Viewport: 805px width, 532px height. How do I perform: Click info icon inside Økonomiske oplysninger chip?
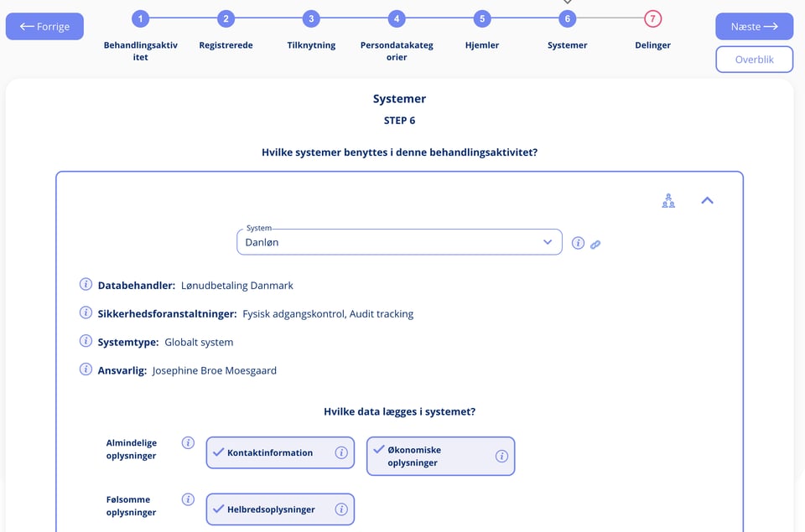click(501, 456)
